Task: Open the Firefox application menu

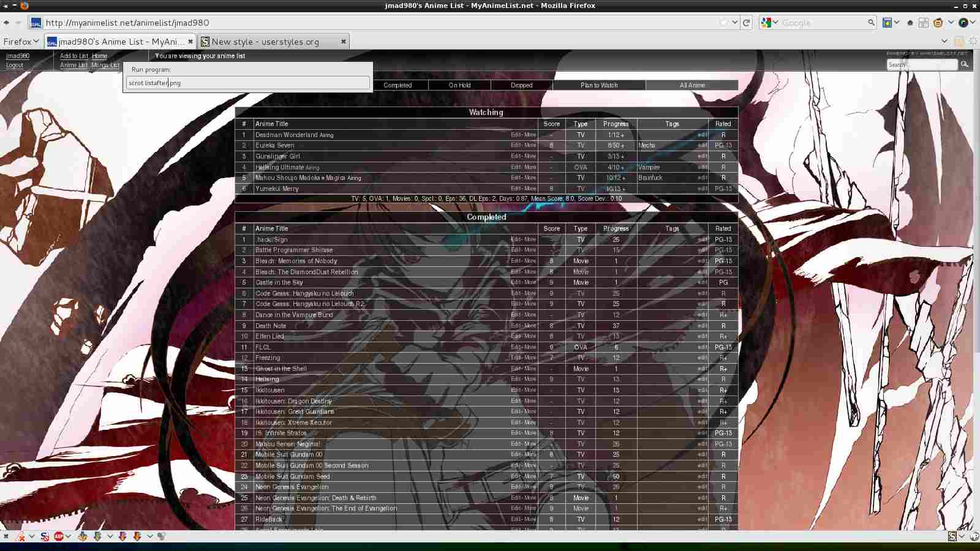Action: coord(21,42)
